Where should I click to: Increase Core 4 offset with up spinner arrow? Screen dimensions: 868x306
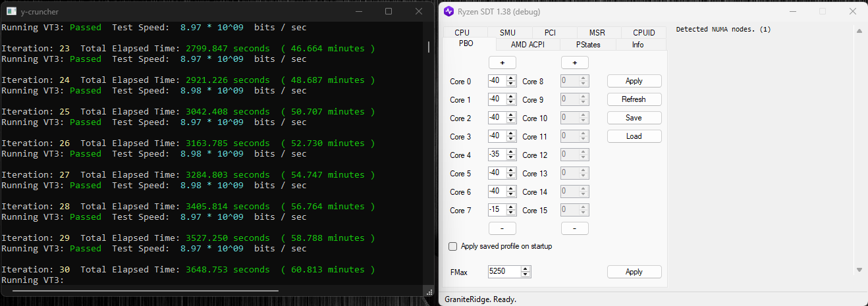point(511,152)
